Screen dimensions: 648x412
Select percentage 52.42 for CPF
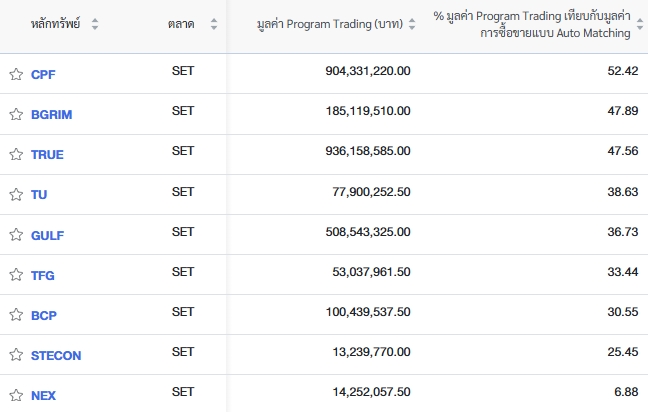coord(623,71)
